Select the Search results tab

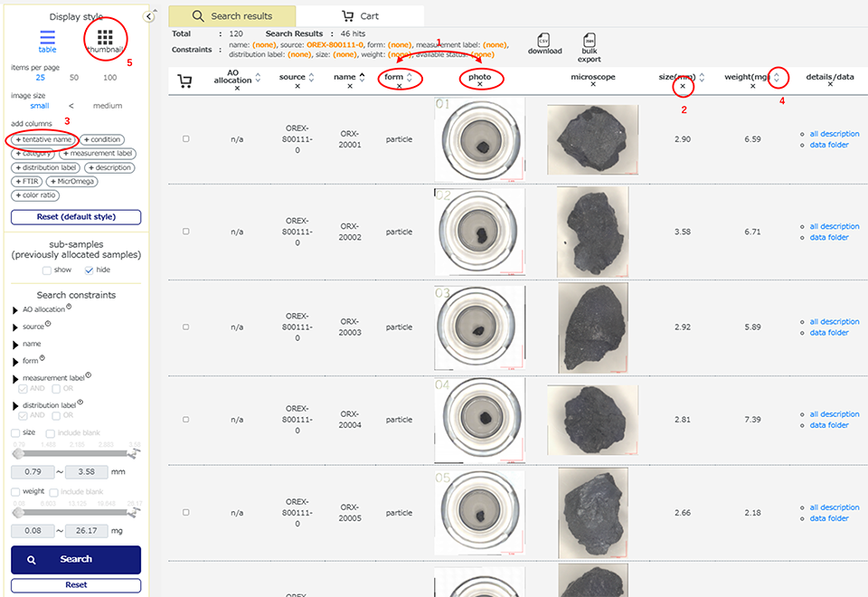point(232,16)
